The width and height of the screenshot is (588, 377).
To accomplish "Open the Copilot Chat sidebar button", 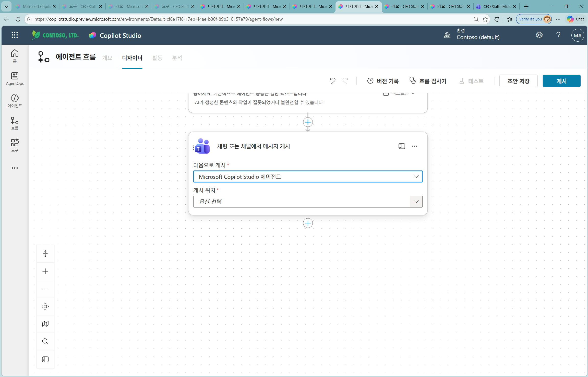I will click(575, 19).
